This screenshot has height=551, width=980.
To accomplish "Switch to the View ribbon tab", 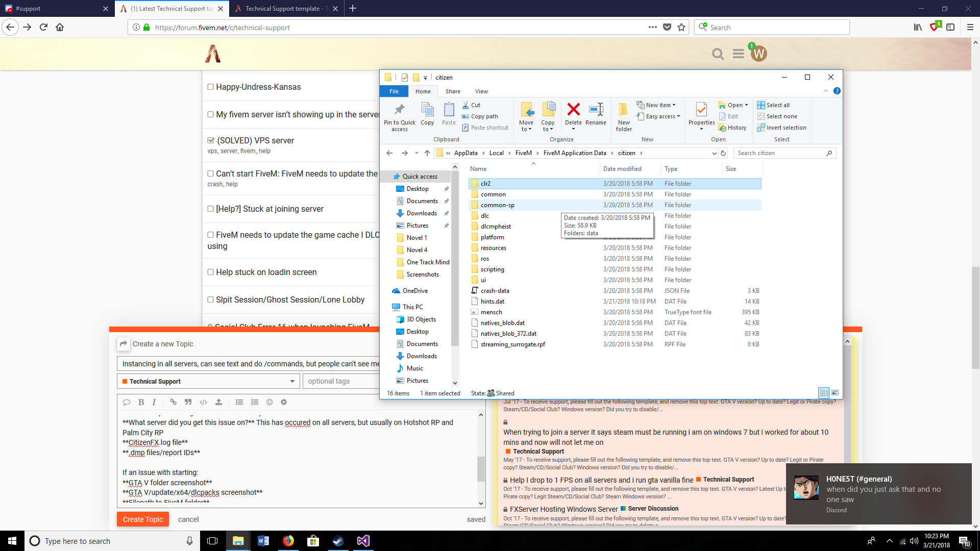I will pos(481,91).
